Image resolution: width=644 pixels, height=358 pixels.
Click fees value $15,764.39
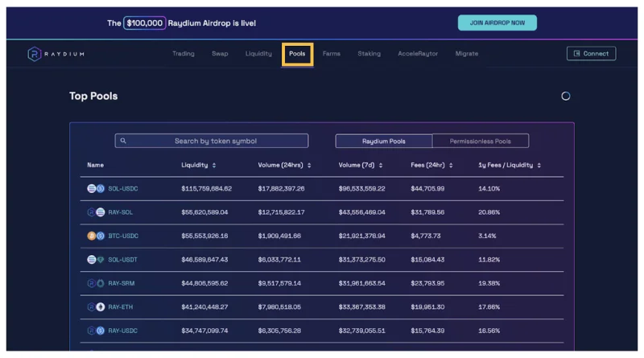coord(427,331)
